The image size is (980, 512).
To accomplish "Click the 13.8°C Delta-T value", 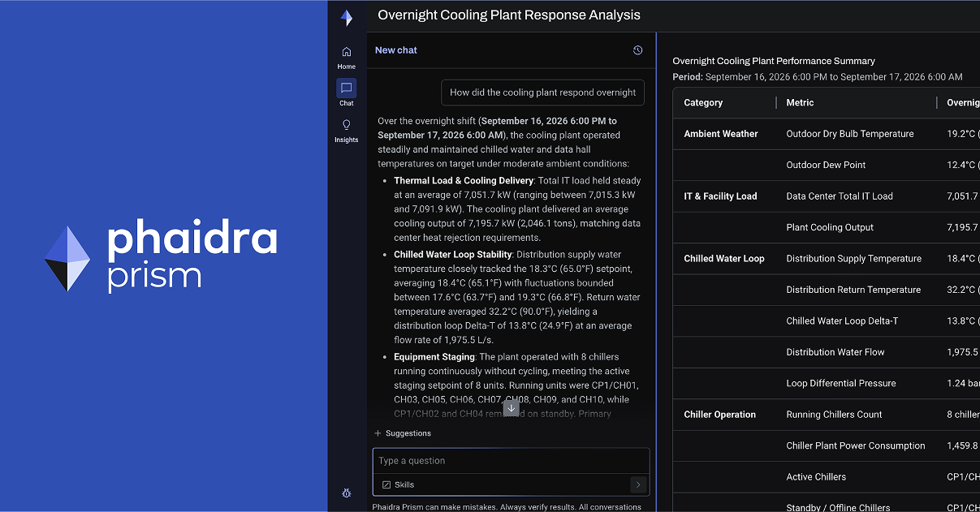I will pyautogui.click(x=963, y=321).
